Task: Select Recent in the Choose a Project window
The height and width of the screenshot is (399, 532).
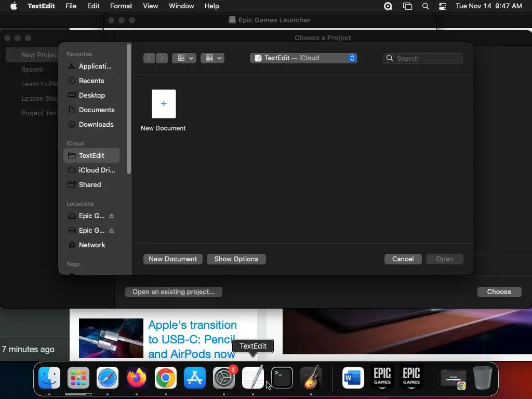Action: coord(32,69)
